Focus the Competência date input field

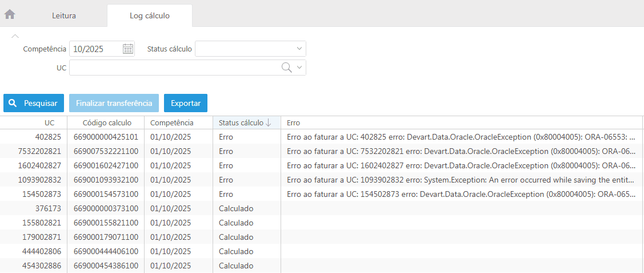tap(95, 49)
